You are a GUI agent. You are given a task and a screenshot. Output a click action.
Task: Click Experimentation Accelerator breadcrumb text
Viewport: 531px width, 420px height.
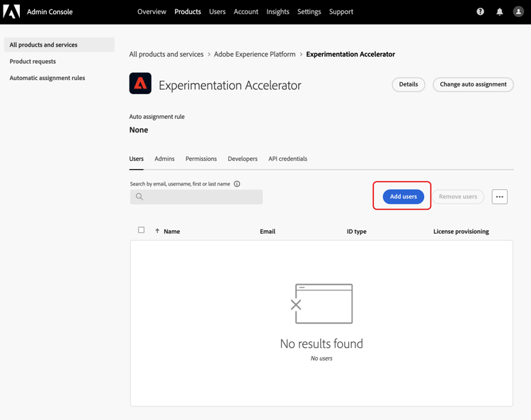click(x=350, y=55)
